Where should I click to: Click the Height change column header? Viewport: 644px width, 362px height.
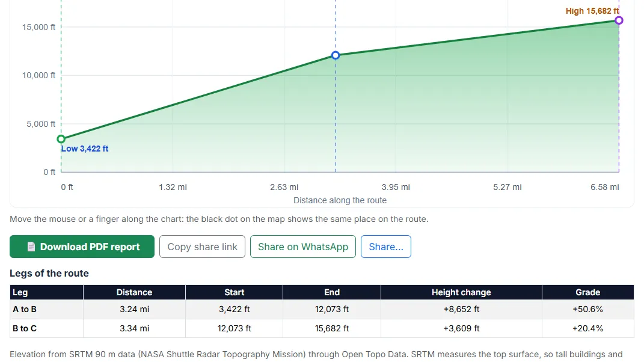(461, 292)
